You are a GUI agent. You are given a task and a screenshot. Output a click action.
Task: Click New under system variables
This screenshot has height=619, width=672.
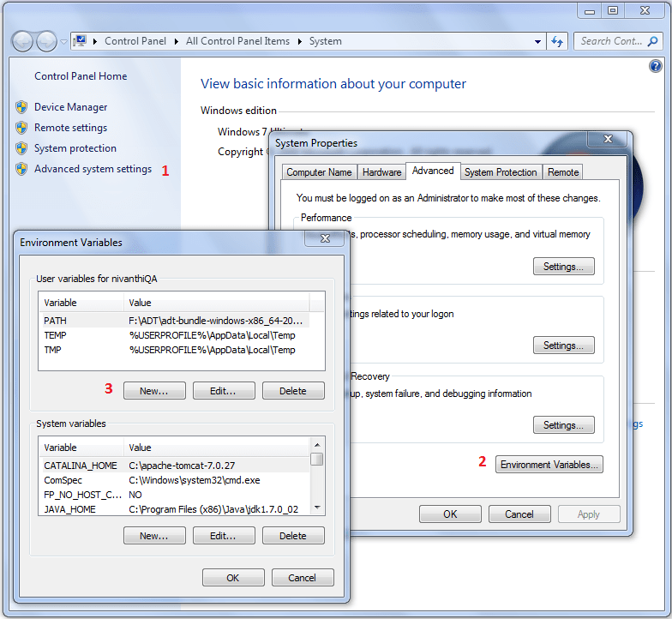(154, 536)
